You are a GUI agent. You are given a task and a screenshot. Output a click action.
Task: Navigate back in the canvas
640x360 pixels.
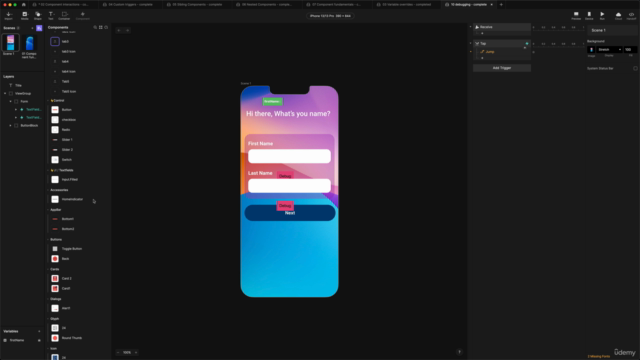[x=119, y=30]
